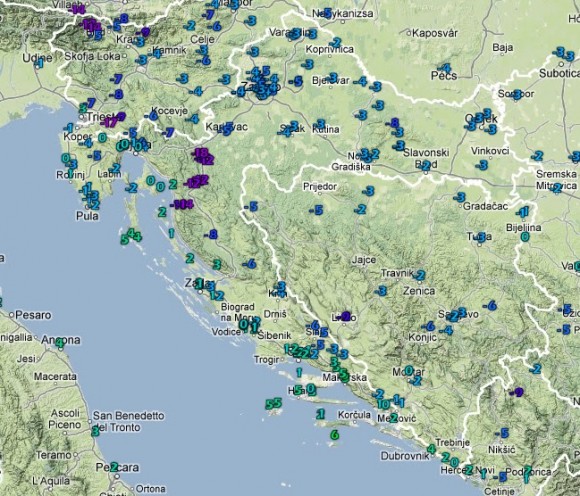Click the 0 marker below Bijeljina
The image size is (580, 496).
(525, 237)
